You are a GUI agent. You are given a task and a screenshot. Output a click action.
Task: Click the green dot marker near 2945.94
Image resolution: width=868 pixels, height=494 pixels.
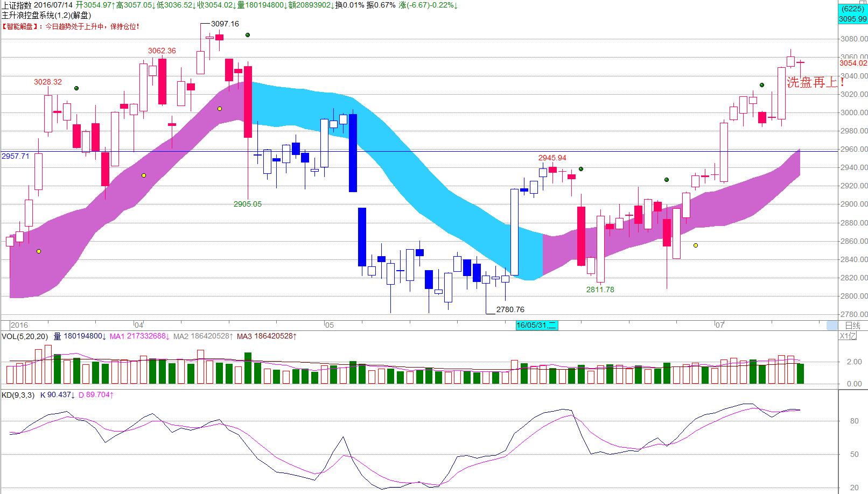coord(581,169)
